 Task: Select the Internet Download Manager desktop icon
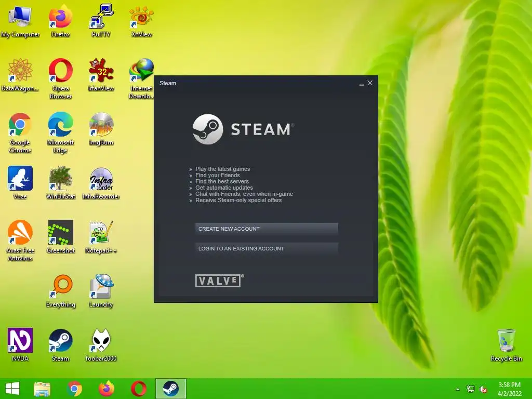141,79
